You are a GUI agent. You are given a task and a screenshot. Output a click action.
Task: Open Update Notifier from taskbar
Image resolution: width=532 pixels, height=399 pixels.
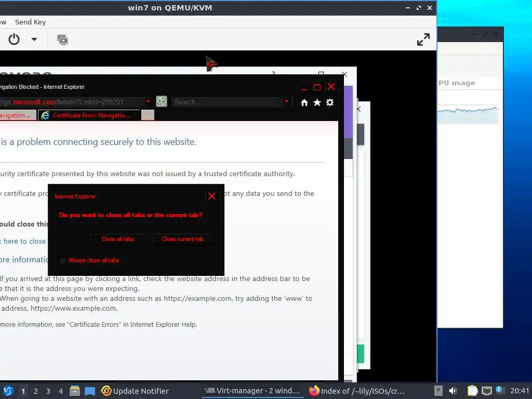[x=135, y=391]
